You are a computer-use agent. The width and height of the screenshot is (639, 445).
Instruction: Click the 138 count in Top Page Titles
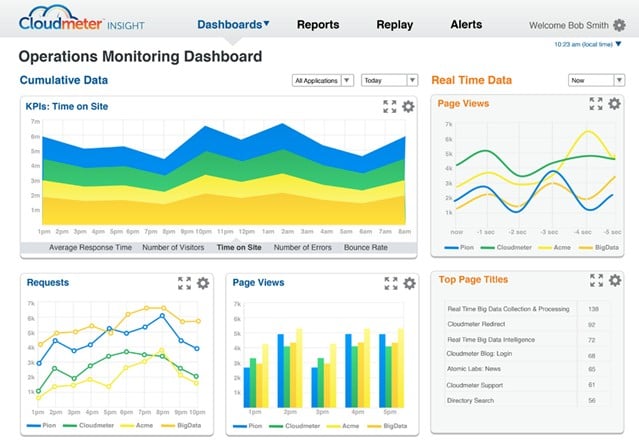(x=593, y=309)
